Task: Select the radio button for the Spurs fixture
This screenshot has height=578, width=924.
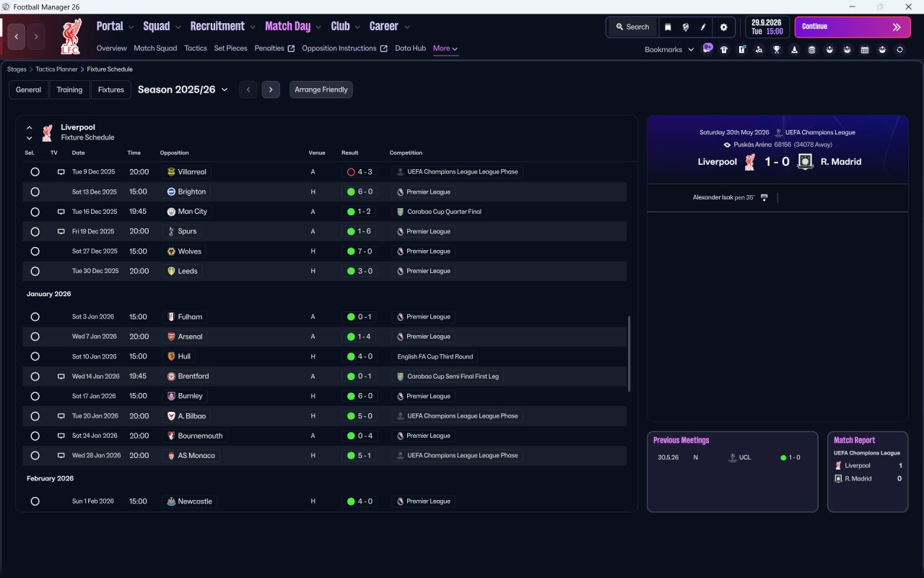Action: (35, 231)
